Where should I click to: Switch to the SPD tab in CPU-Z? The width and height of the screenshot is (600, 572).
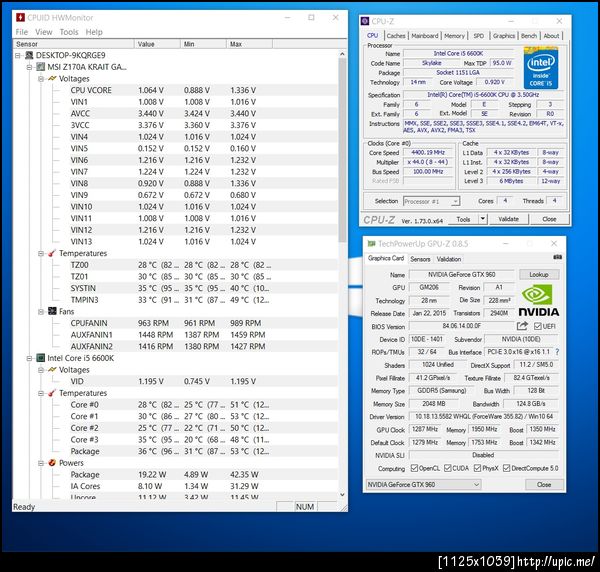coord(479,36)
